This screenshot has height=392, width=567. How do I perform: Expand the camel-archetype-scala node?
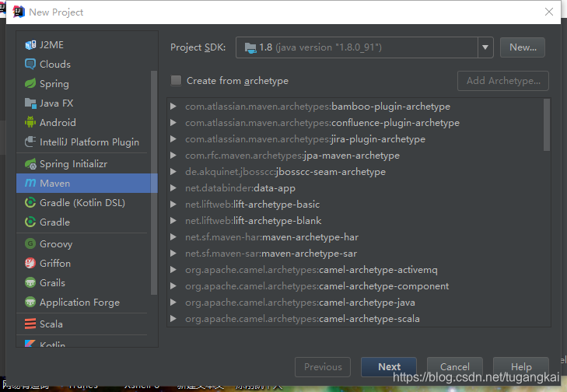[173, 319]
